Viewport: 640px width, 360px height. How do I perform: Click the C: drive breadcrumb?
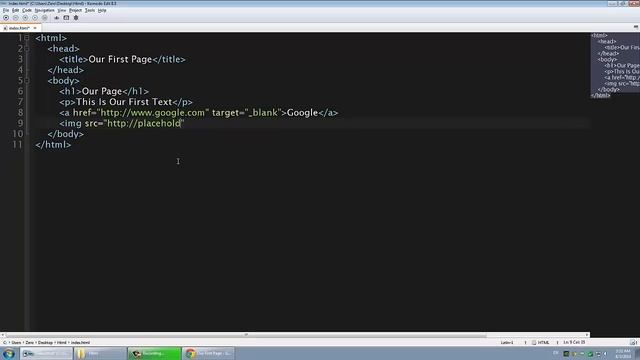click(5, 343)
